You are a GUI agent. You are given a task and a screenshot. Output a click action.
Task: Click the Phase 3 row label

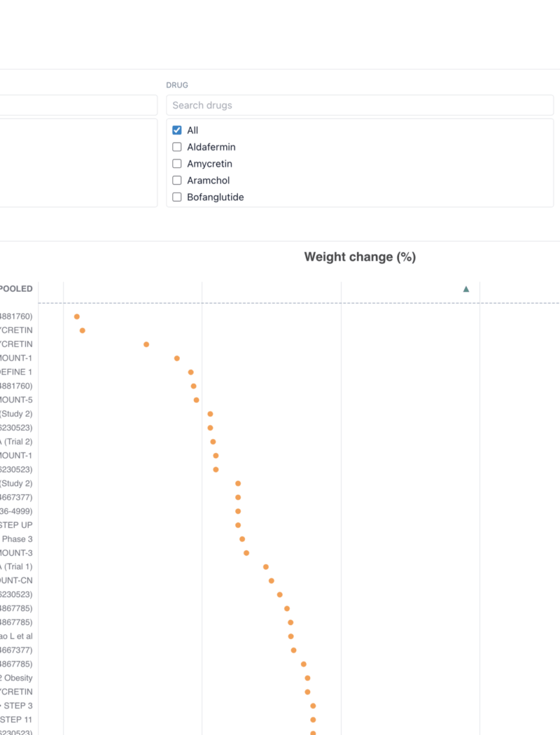[17, 539]
